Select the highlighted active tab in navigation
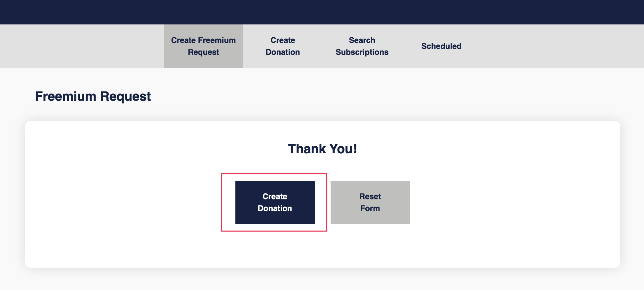This screenshot has width=644, height=290. click(203, 46)
